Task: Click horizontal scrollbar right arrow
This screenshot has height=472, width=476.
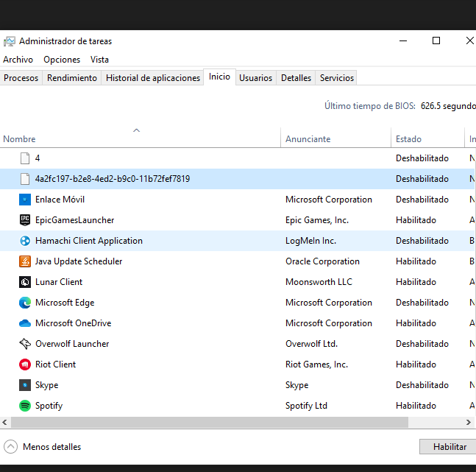Action: click(469, 422)
